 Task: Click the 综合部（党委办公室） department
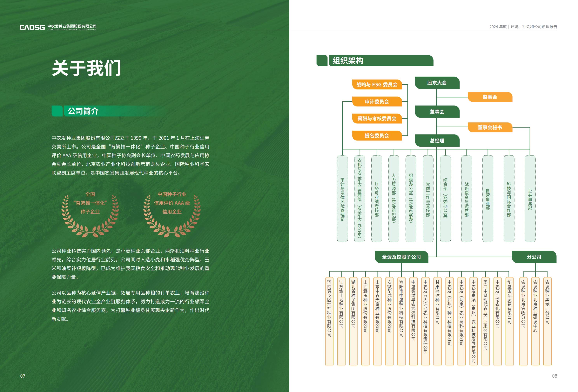[x=445, y=199]
